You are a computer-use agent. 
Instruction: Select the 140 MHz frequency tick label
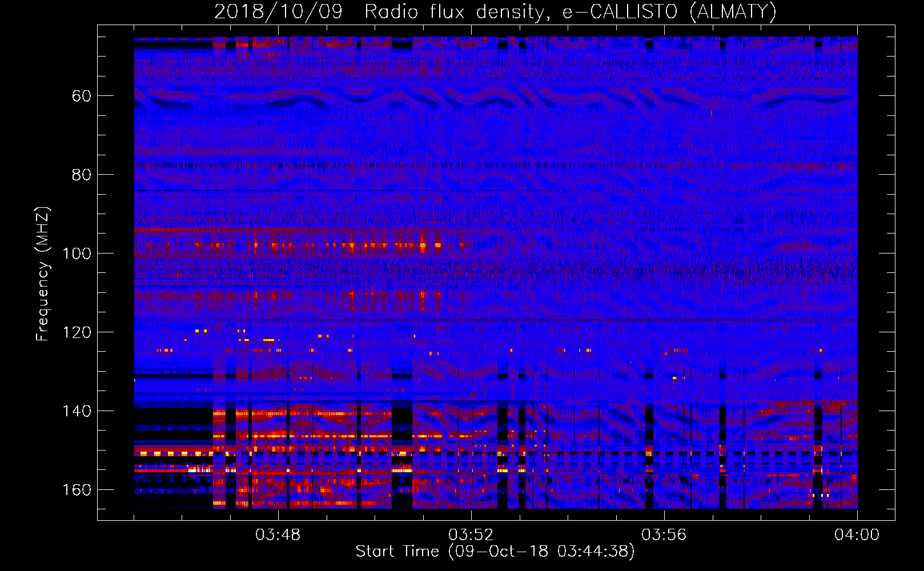coord(78,411)
